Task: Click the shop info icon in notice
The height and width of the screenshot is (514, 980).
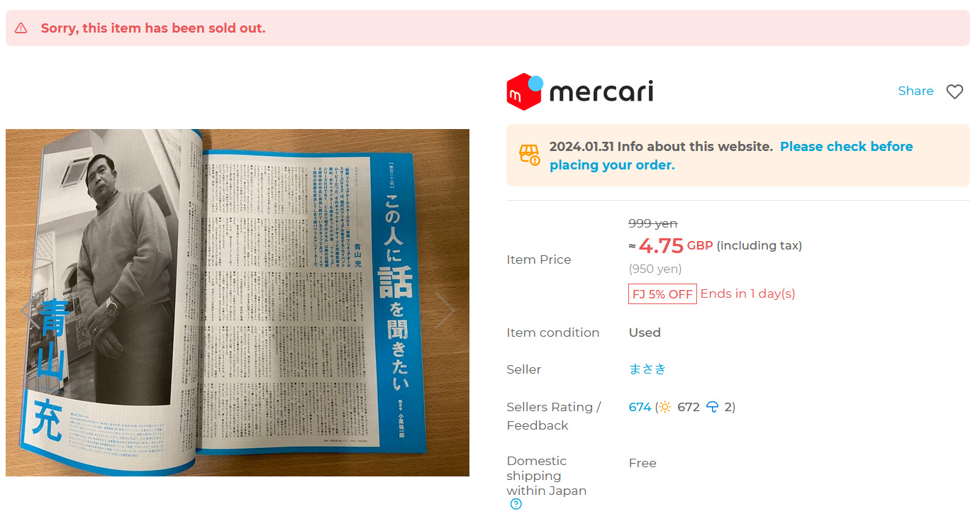Action: (x=530, y=155)
